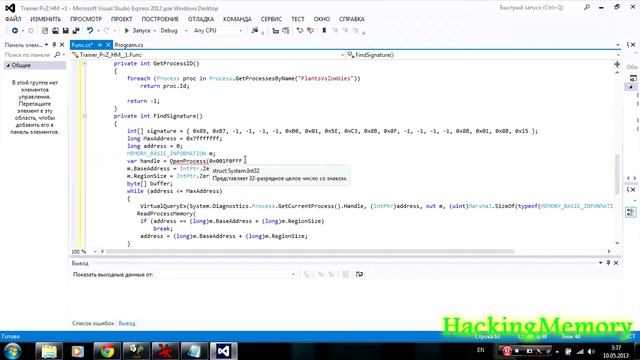
Task: Click the magnifier icon in toolbox search
Action: coord(57,55)
